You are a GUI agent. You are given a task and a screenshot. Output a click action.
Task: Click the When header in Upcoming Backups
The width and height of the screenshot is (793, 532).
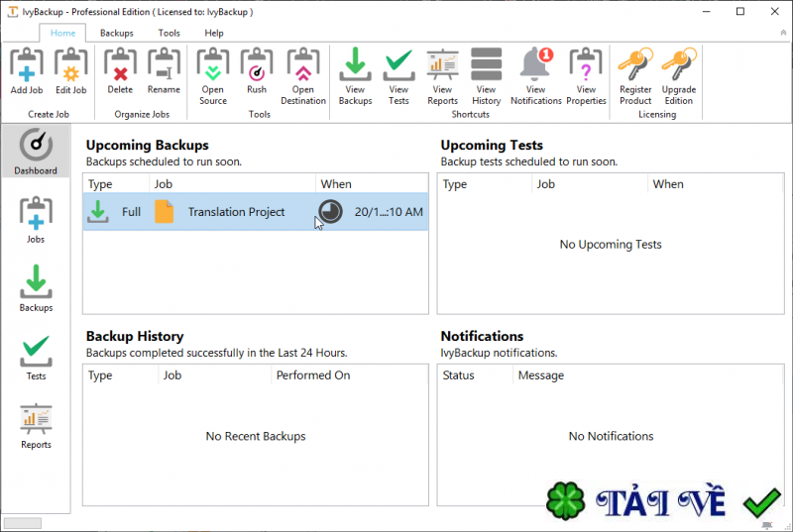click(x=373, y=184)
